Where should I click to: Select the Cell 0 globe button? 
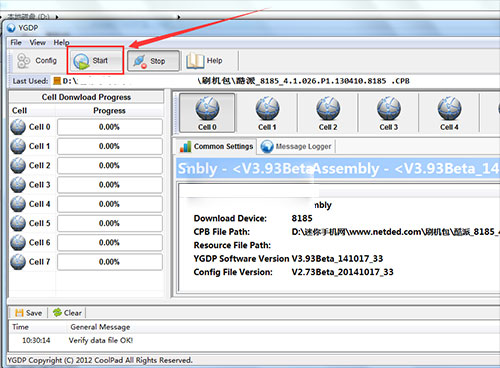[207, 113]
